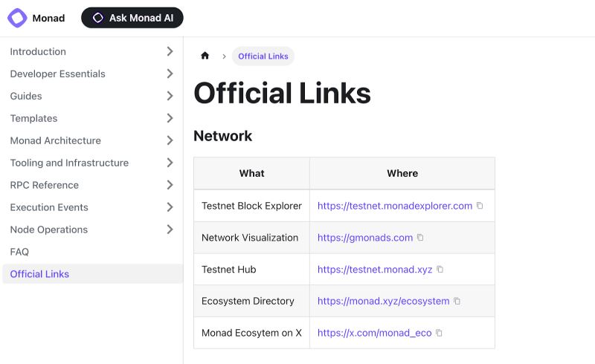Copy the x.com/monad_eco link
Image resolution: width=595 pixels, height=364 pixels.
tap(439, 334)
